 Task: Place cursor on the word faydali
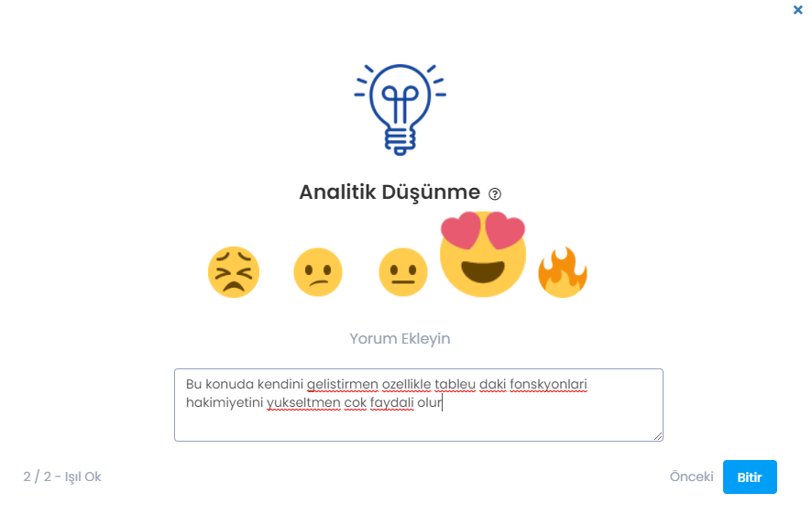[391, 402]
